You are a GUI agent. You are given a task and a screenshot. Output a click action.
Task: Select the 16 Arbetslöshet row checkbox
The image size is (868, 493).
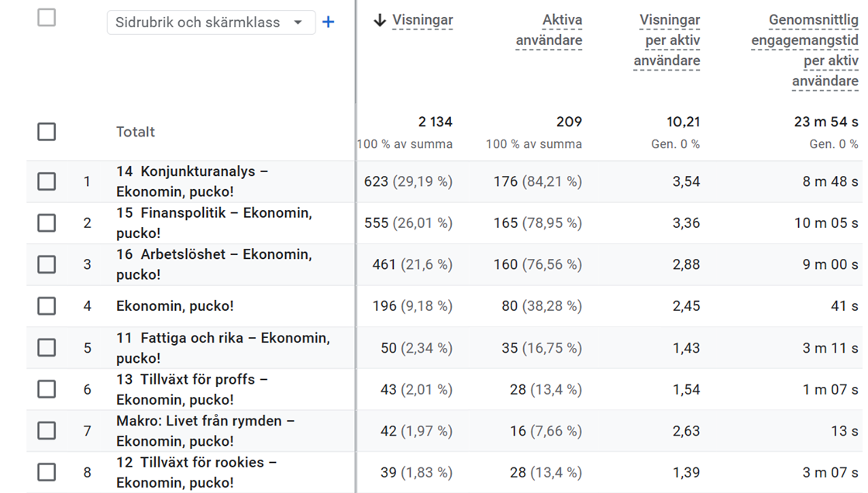pos(46,264)
